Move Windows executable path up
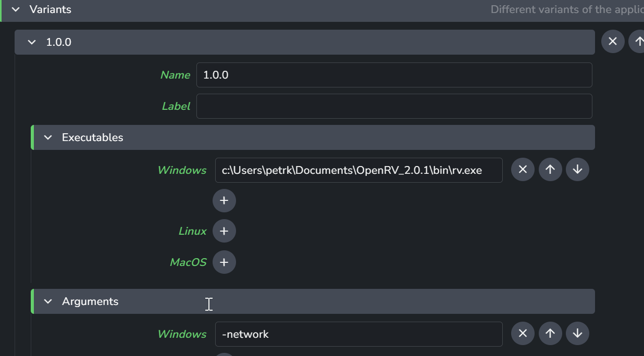The height and width of the screenshot is (356, 644). coord(550,170)
